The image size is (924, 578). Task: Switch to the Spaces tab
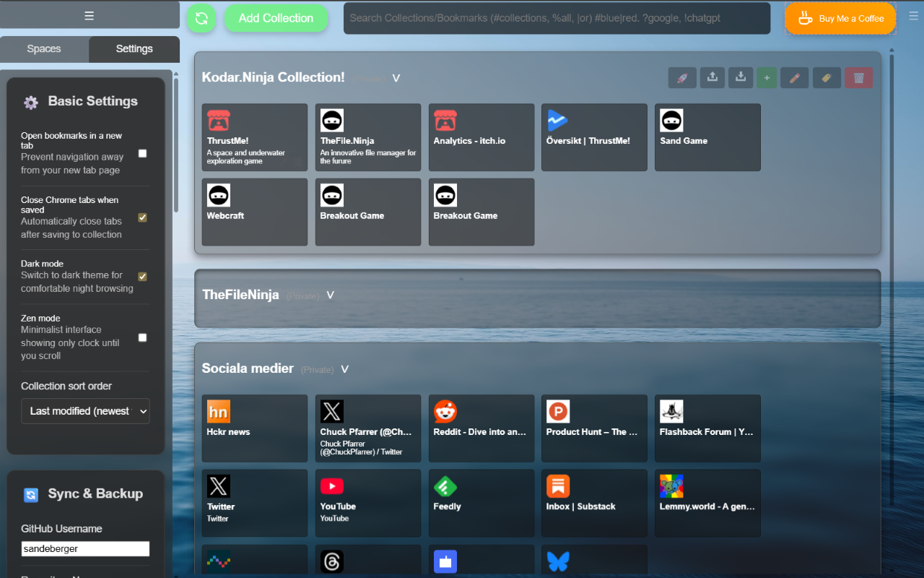point(44,49)
